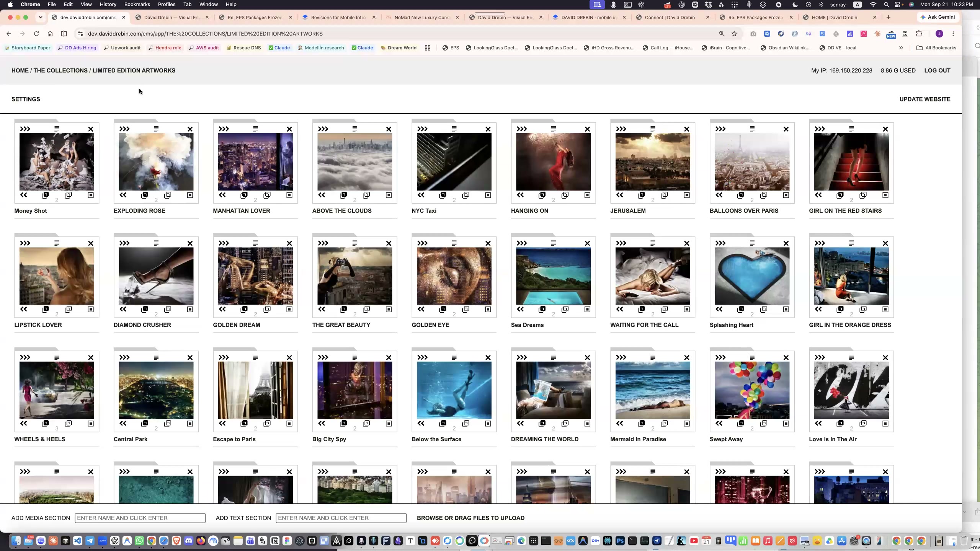980x551 pixels.
Task: Click the triple-chevron icon on WAITING FOR THE CALL
Action: 621,243
